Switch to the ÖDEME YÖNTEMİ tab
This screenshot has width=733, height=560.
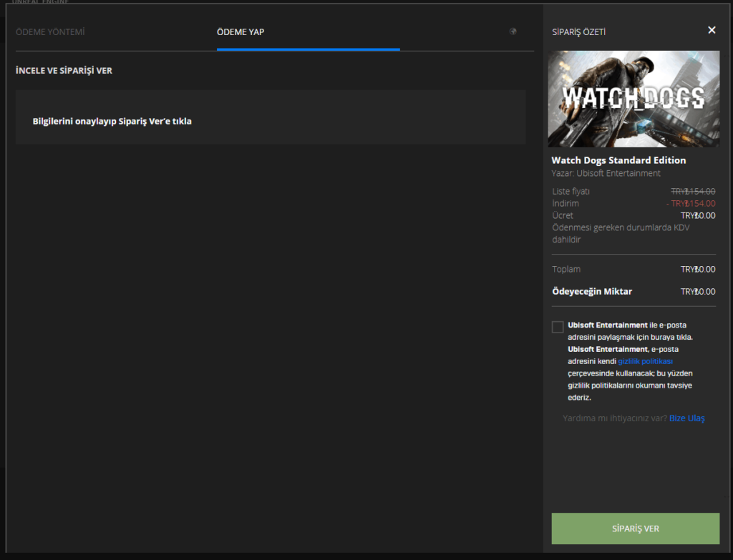[50, 31]
